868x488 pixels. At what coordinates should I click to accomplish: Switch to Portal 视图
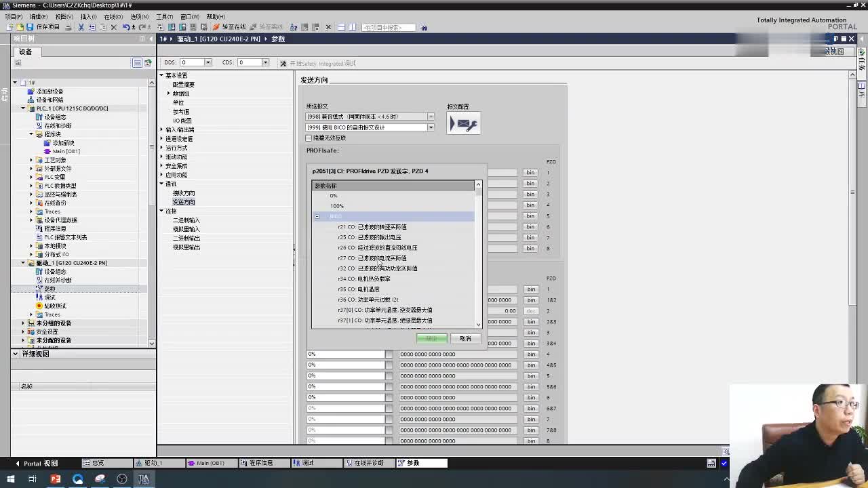click(x=37, y=464)
